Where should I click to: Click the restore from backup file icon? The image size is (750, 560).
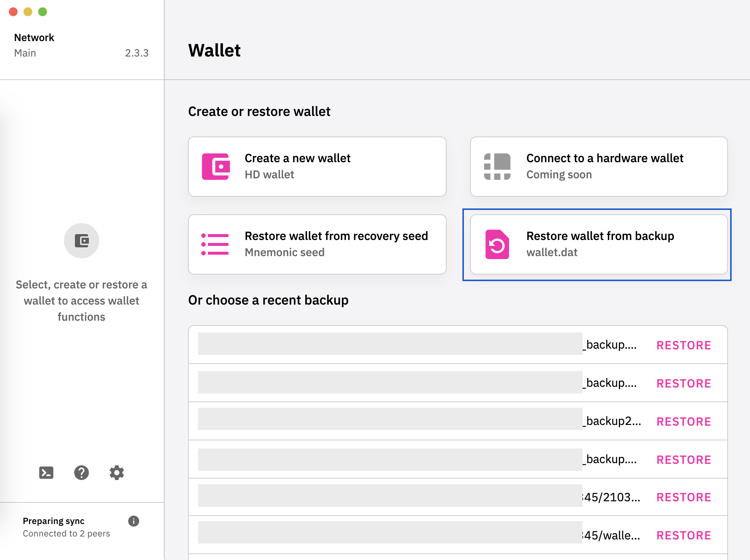click(x=497, y=244)
